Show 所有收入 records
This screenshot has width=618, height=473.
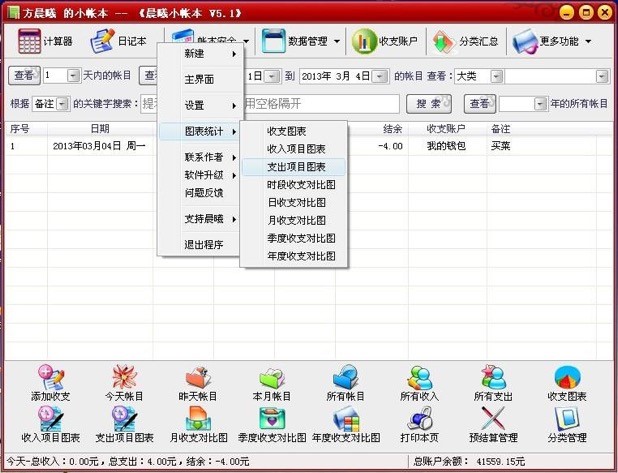pyautogui.click(x=419, y=383)
